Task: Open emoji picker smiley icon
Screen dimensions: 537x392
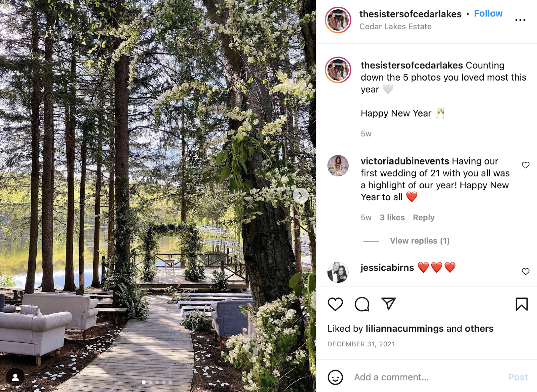Action: pyautogui.click(x=335, y=377)
